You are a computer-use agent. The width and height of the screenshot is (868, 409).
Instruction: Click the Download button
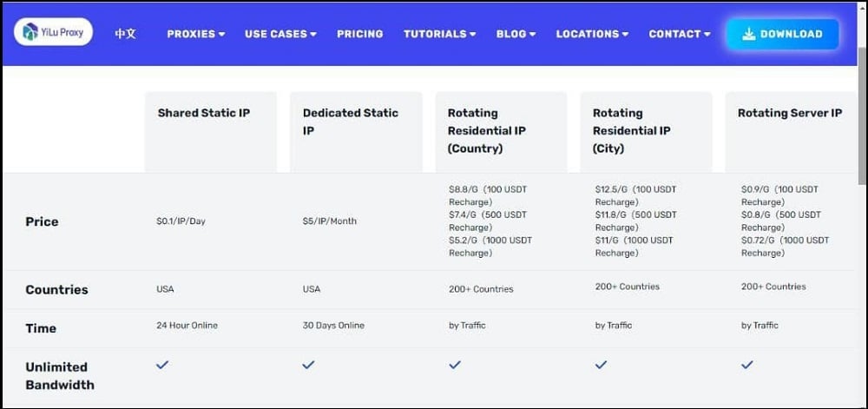783,34
